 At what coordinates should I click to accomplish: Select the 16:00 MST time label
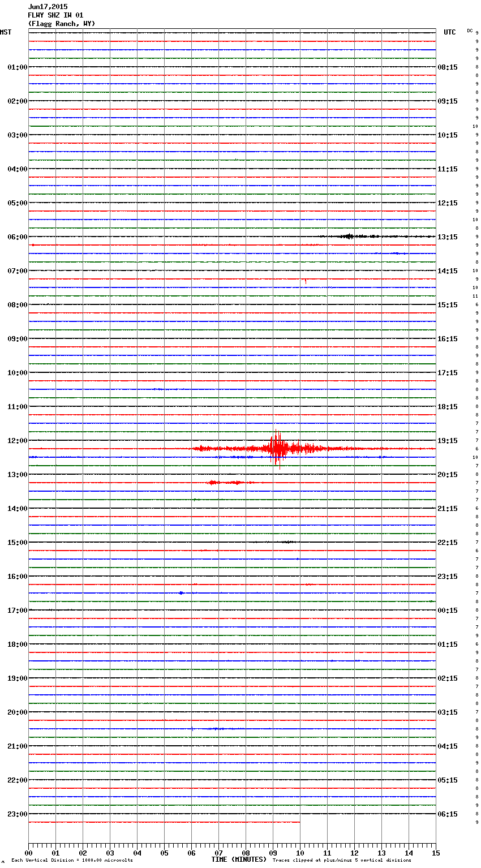click(x=18, y=577)
